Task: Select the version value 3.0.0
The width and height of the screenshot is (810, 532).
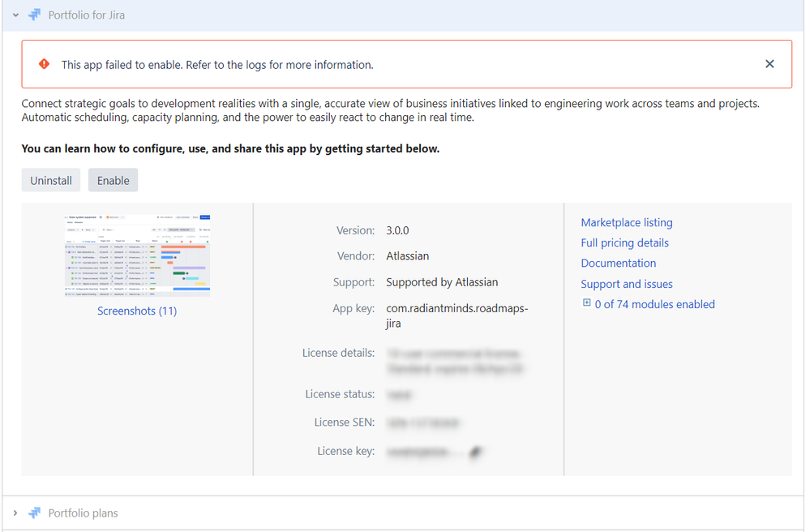Action: point(397,230)
